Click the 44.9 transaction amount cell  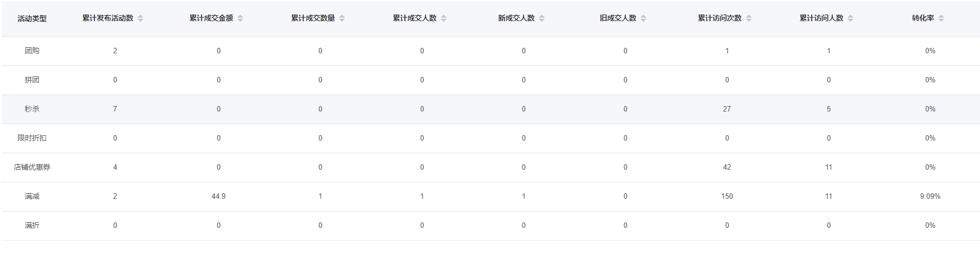pyautogui.click(x=219, y=196)
